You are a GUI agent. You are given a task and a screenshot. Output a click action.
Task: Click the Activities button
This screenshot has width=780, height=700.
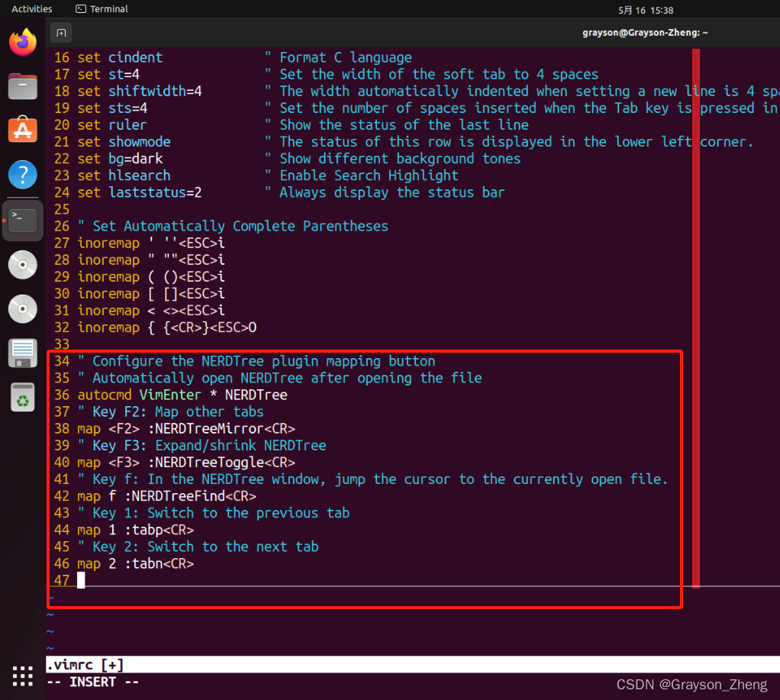pyautogui.click(x=32, y=9)
